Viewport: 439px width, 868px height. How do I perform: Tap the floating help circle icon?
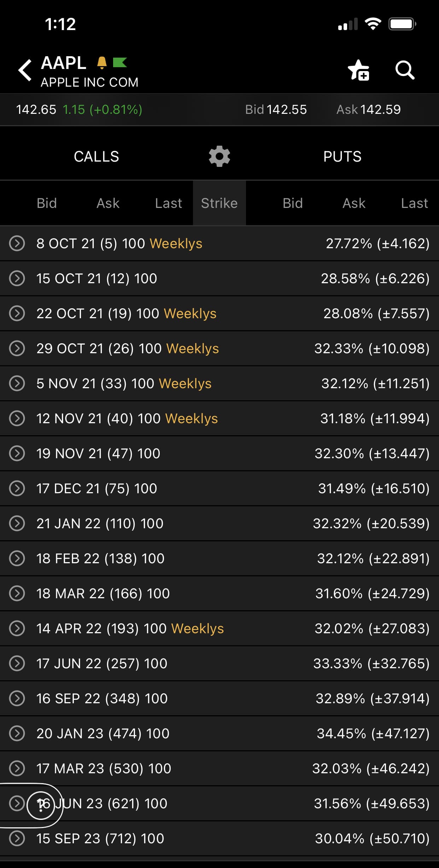(41, 806)
